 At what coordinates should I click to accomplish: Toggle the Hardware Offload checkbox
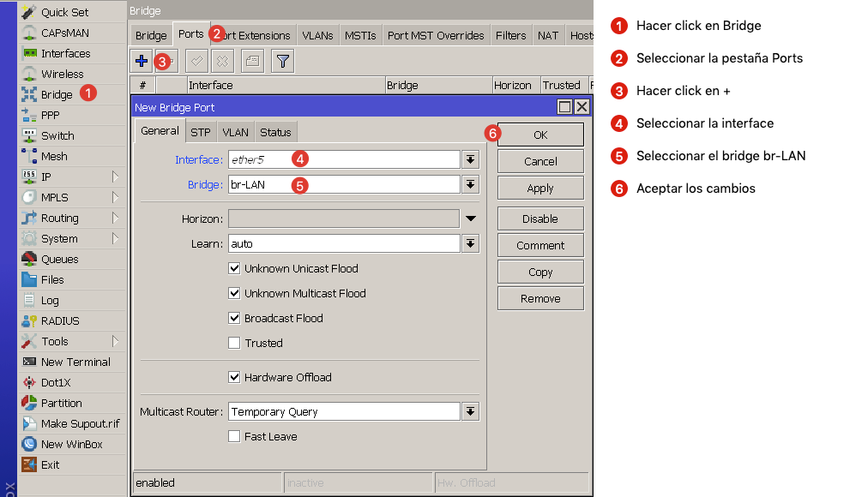[x=234, y=377]
